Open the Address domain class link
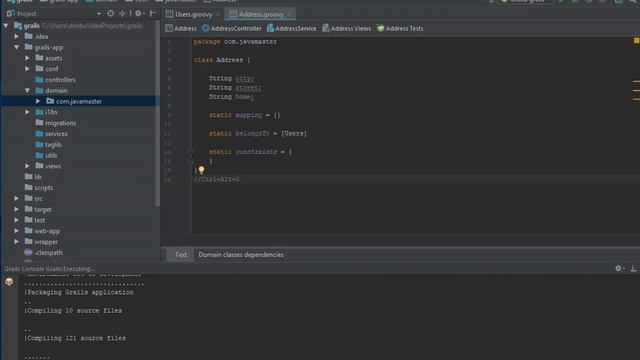Image resolution: width=640 pixels, height=360 pixels. [x=181, y=29]
